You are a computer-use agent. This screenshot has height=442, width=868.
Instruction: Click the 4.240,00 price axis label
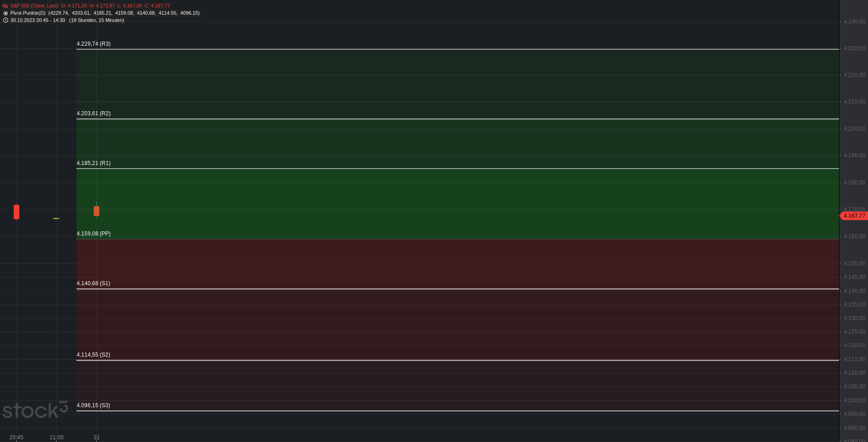854,22
